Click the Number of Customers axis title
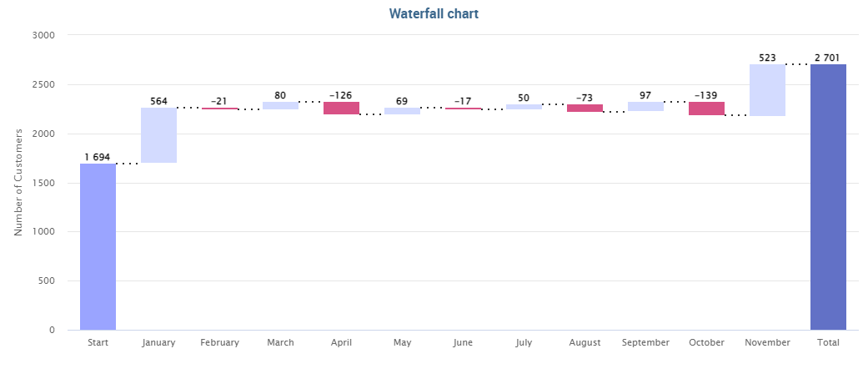Screen dimensions: 868x374 coord(18,182)
